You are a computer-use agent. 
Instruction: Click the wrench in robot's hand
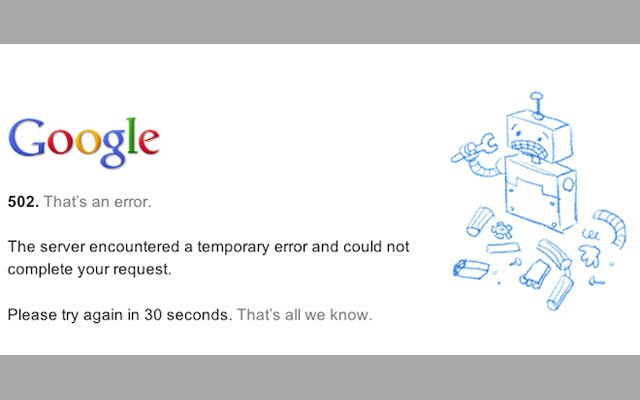tap(474, 149)
